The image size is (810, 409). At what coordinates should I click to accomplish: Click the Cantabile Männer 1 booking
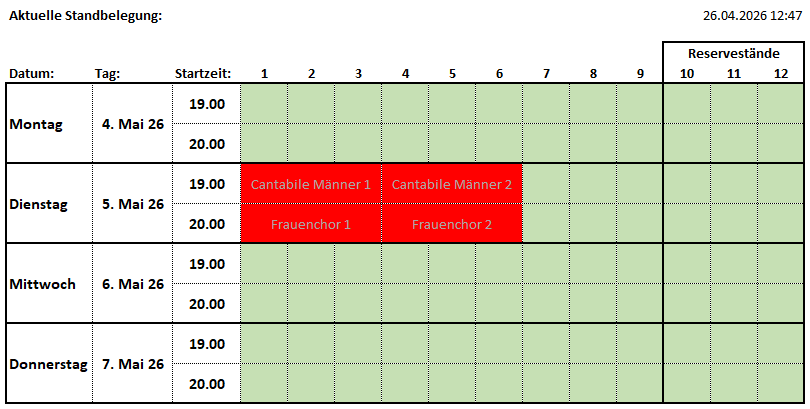click(x=311, y=184)
